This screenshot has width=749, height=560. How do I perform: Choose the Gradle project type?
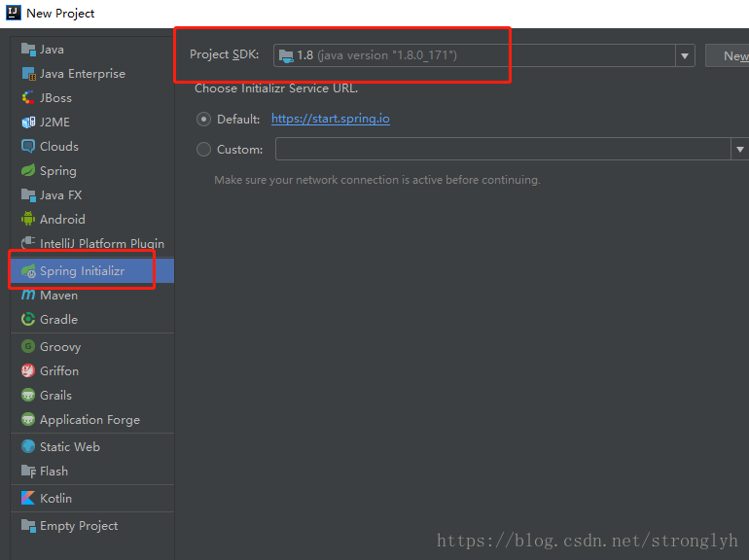92,320
